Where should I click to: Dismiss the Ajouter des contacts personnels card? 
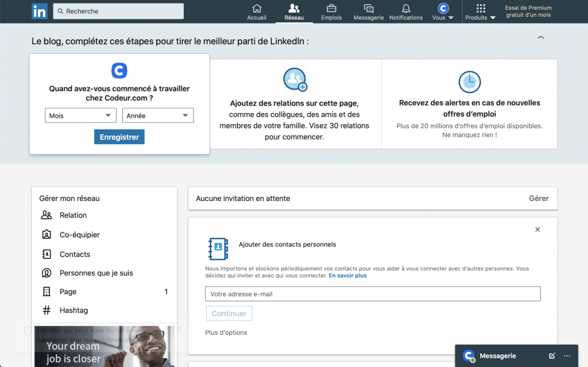pos(537,230)
